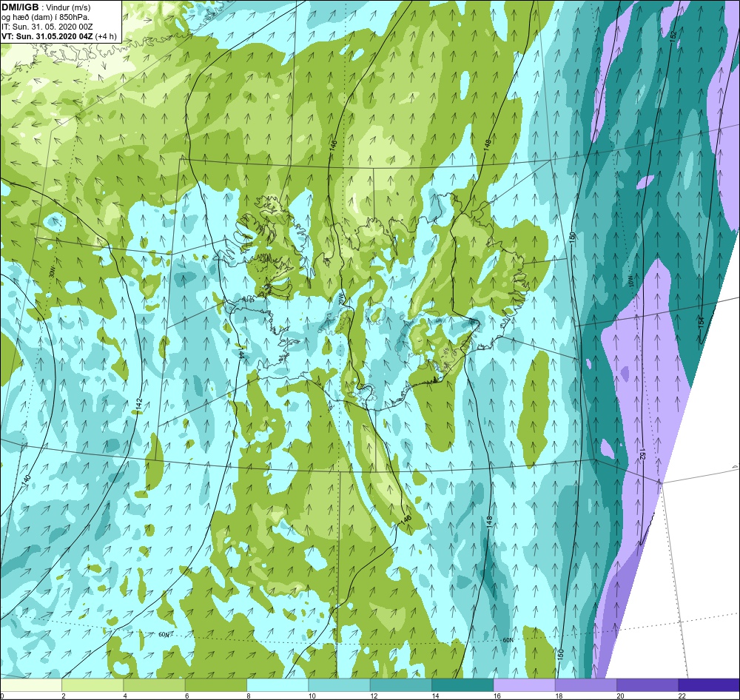Select the 10–12 m/s light teal legend swatch

coord(340,684)
